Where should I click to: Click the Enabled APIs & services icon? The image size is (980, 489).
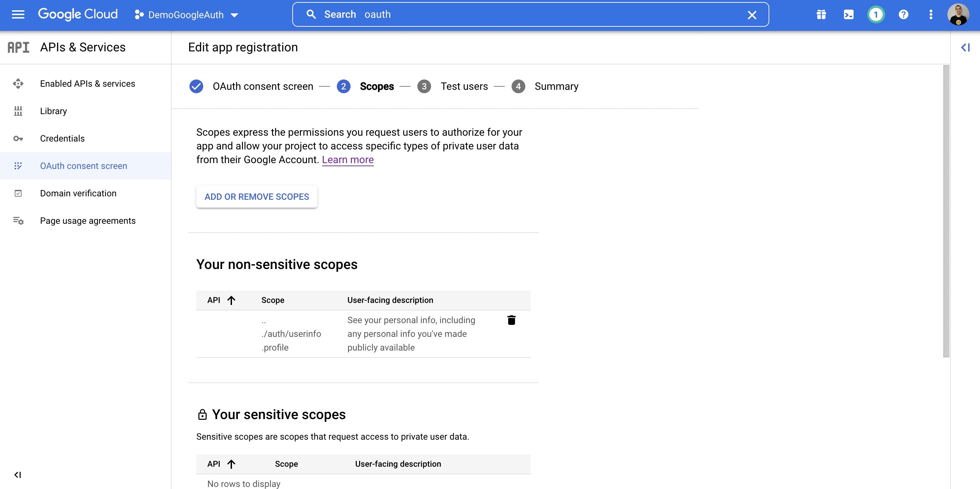pyautogui.click(x=18, y=83)
